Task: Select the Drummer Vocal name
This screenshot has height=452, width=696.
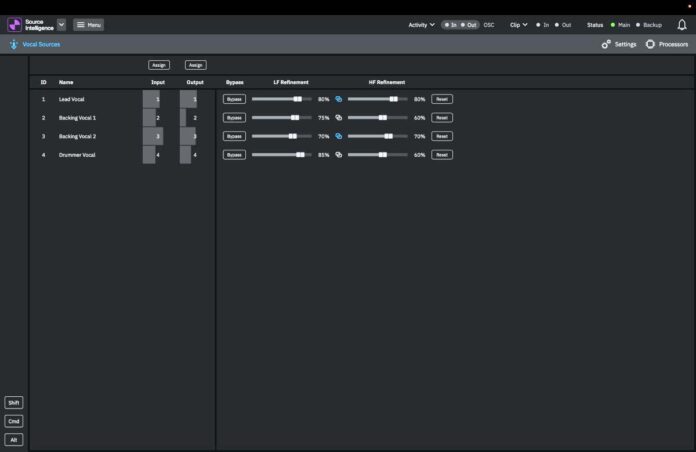Action: (x=77, y=155)
